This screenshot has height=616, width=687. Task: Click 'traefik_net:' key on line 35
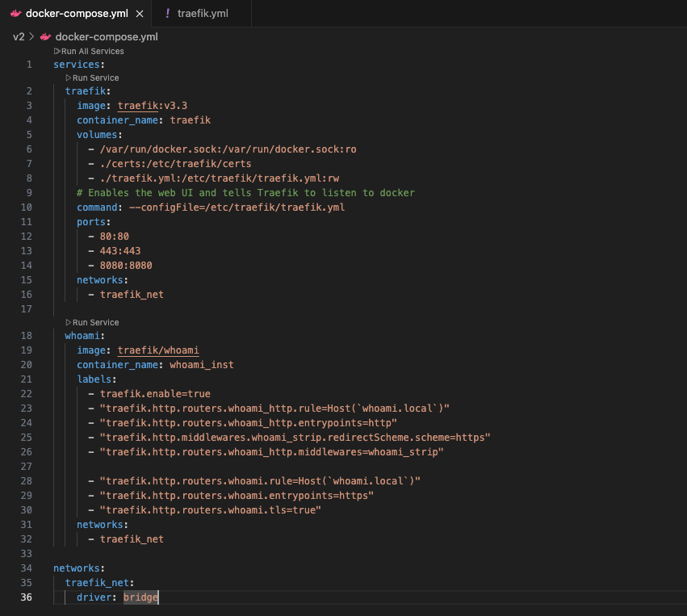click(x=99, y=583)
